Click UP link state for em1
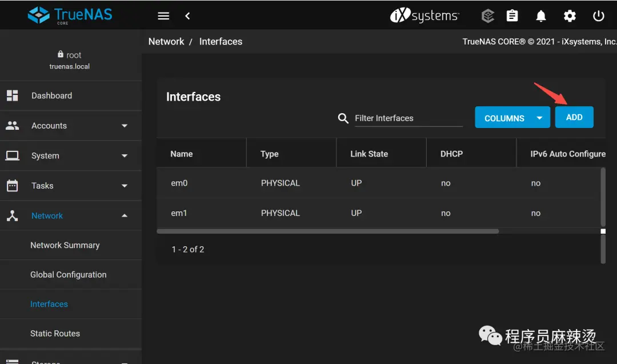617x364 pixels. (x=356, y=213)
